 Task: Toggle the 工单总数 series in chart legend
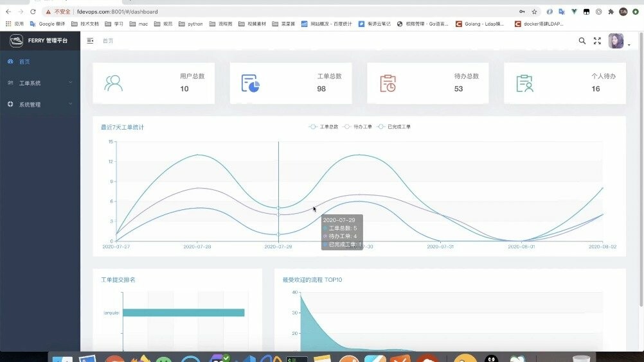tap(323, 126)
